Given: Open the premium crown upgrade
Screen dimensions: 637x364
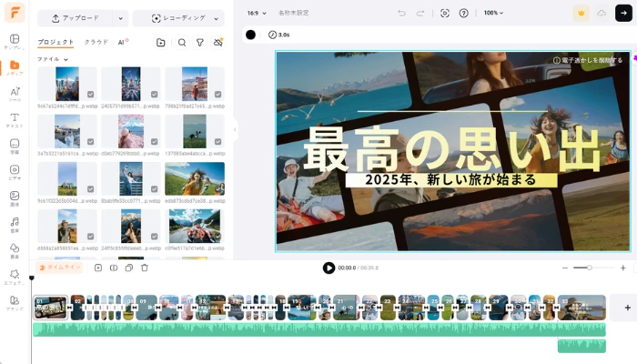Looking at the screenshot, I should pos(581,13).
